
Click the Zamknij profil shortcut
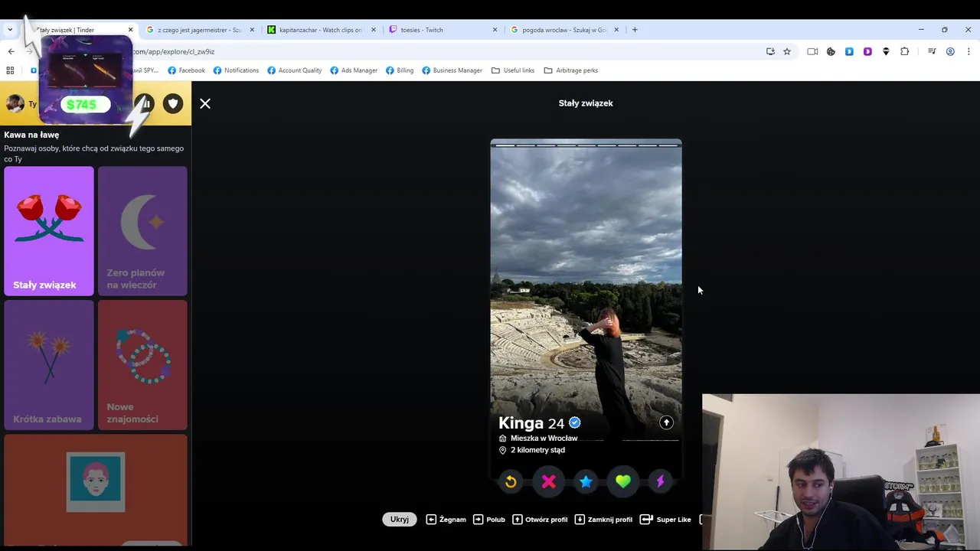603,519
